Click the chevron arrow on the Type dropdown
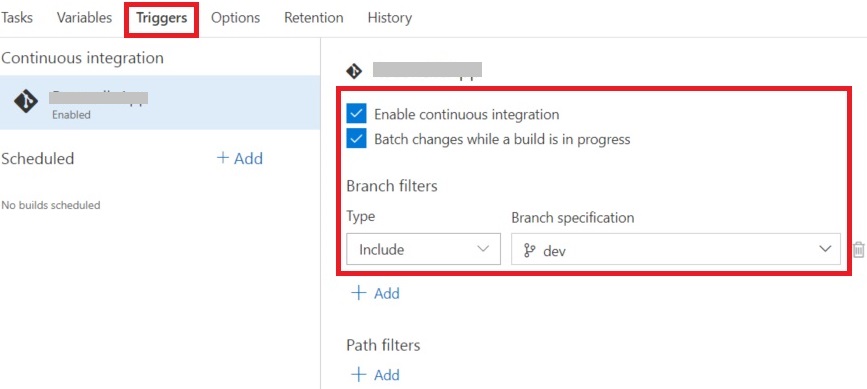The height and width of the screenshot is (389, 867). coord(483,249)
